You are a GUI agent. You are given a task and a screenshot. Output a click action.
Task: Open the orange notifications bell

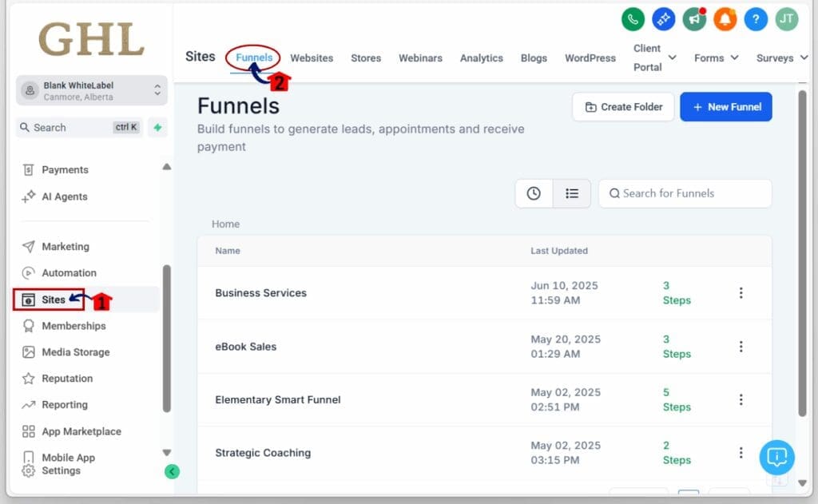click(725, 20)
